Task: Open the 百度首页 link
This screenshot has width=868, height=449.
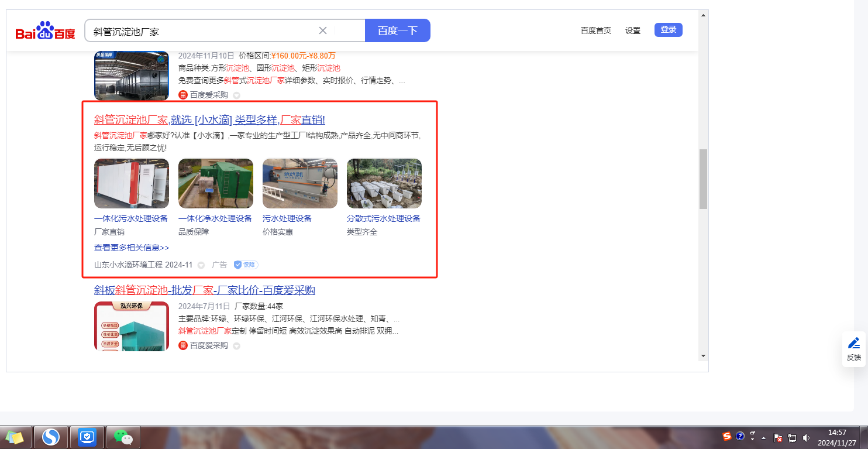Action: pyautogui.click(x=596, y=30)
